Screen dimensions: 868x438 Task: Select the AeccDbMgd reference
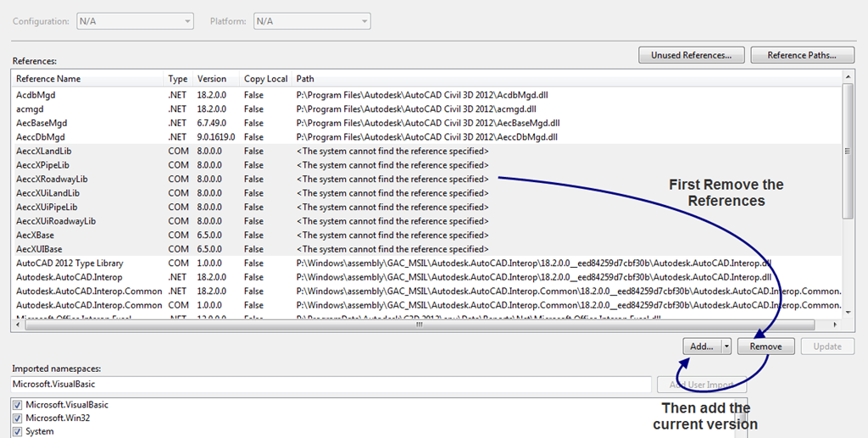[x=426, y=137]
